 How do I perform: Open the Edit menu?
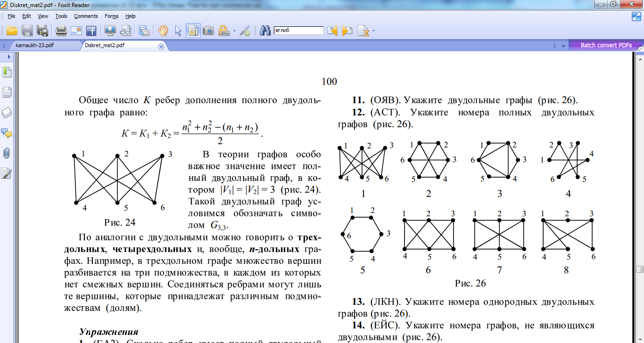[26, 16]
